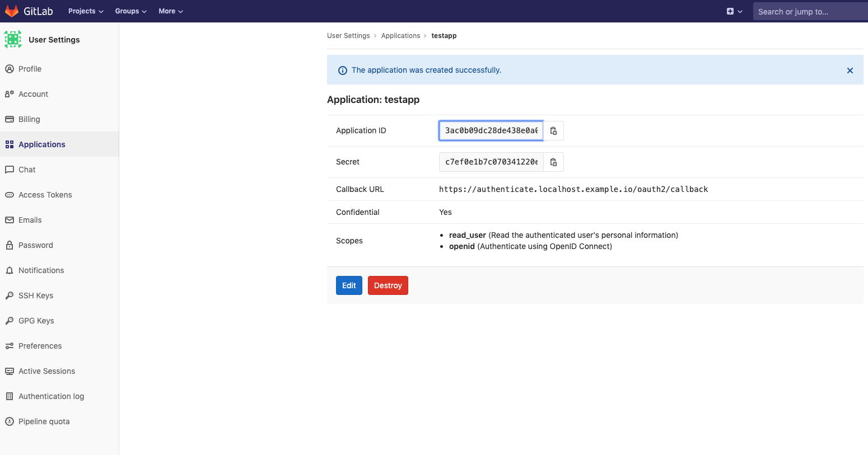The width and height of the screenshot is (868, 455).
Task: Click the Secret value field
Action: pos(491,162)
